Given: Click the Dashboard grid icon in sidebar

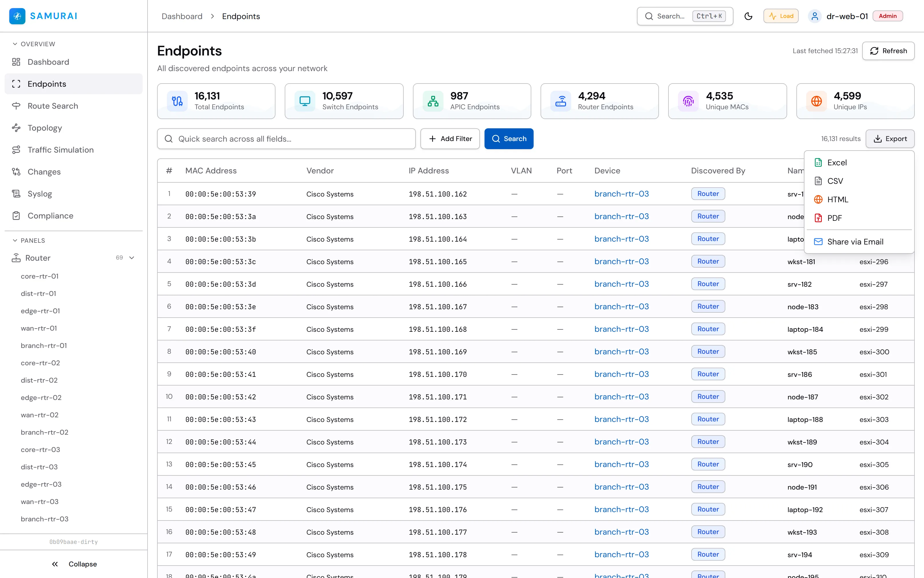Looking at the screenshot, I should click(16, 62).
